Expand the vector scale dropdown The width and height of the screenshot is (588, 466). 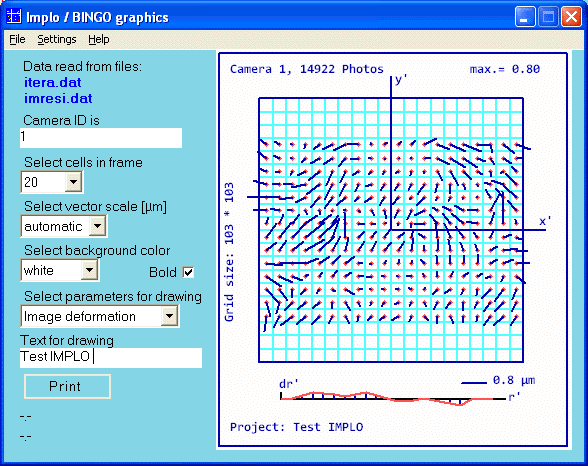[98, 226]
